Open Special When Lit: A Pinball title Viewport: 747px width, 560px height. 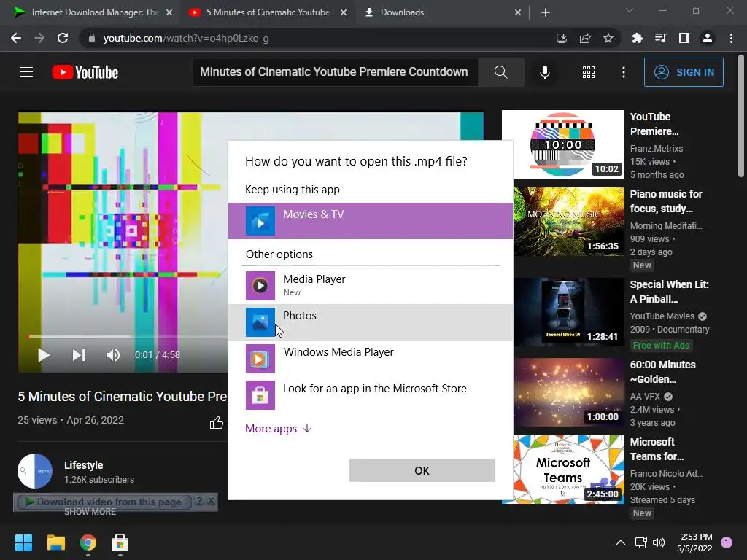(x=670, y=292)
